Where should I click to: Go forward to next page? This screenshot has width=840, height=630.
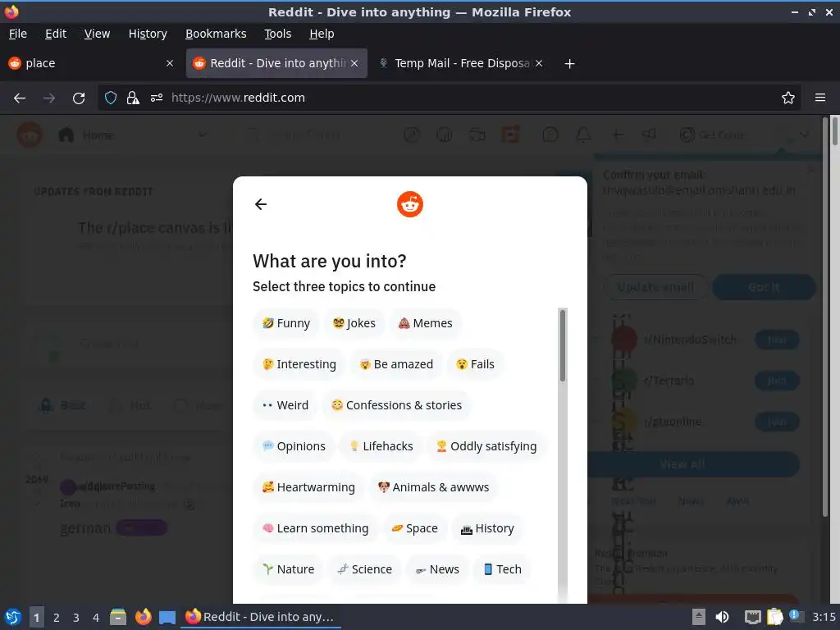[x=49, y=98]
